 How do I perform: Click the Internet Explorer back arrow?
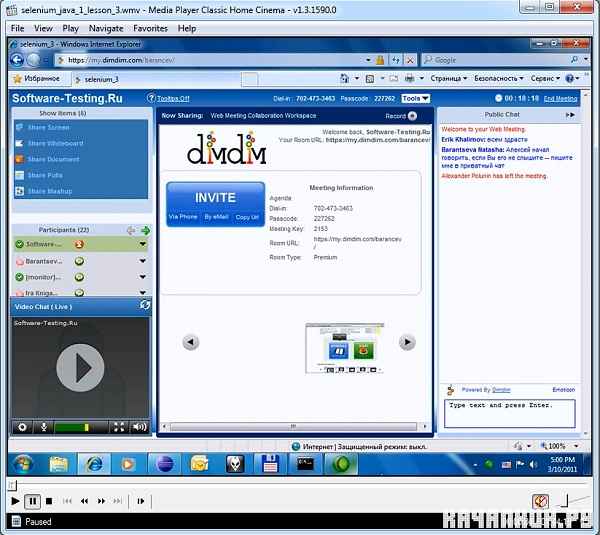[17, 60]
